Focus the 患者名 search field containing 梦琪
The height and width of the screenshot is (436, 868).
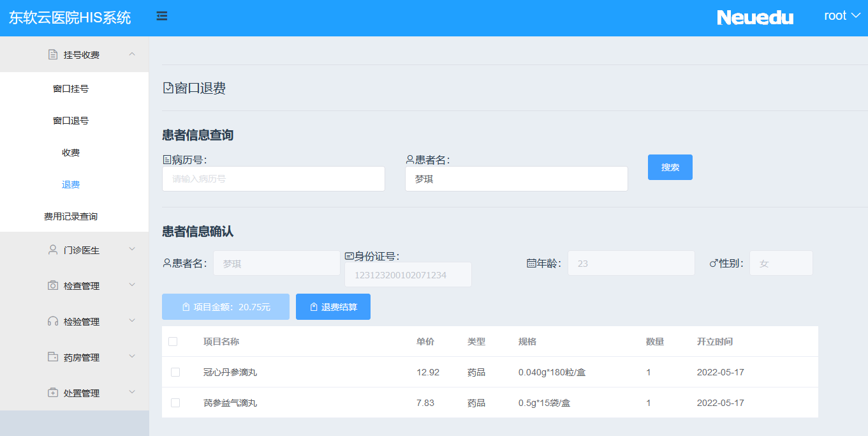[x=517, y=179]
